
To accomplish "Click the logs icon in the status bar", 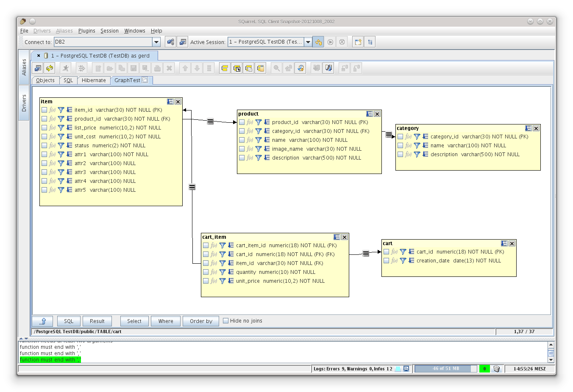I will coord(406,369).
